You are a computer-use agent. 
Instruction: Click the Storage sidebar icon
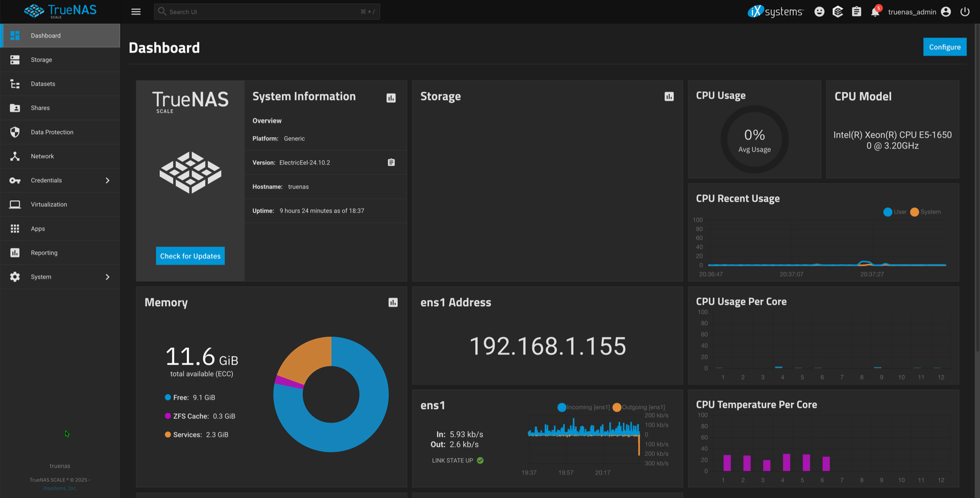[x=15, y=60]
